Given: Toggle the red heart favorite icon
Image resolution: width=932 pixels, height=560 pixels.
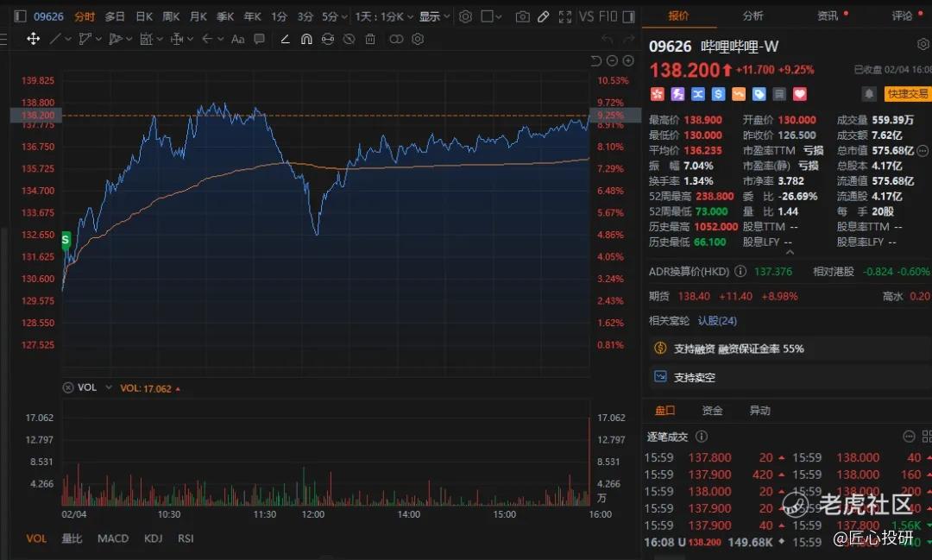Looking at the screenshot, I should (x=799, y=94).
